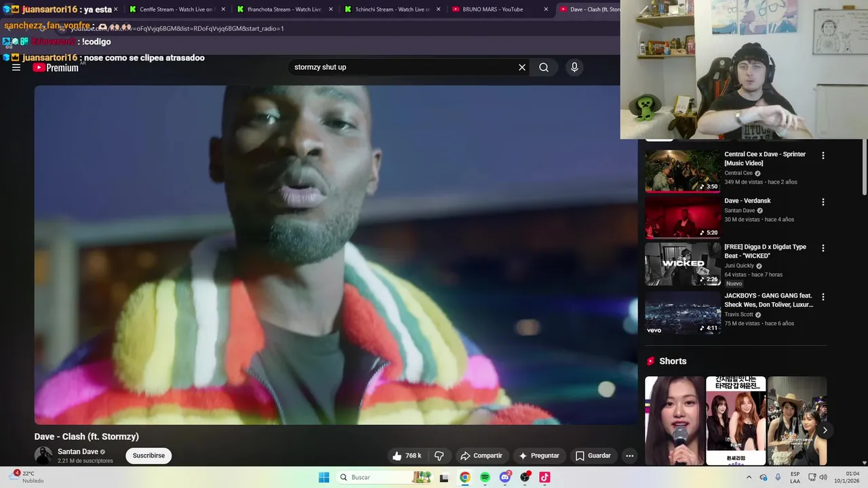Open the first Short with microphone girl
Screen dimensions: 868x488
click(x=674, y=421)
